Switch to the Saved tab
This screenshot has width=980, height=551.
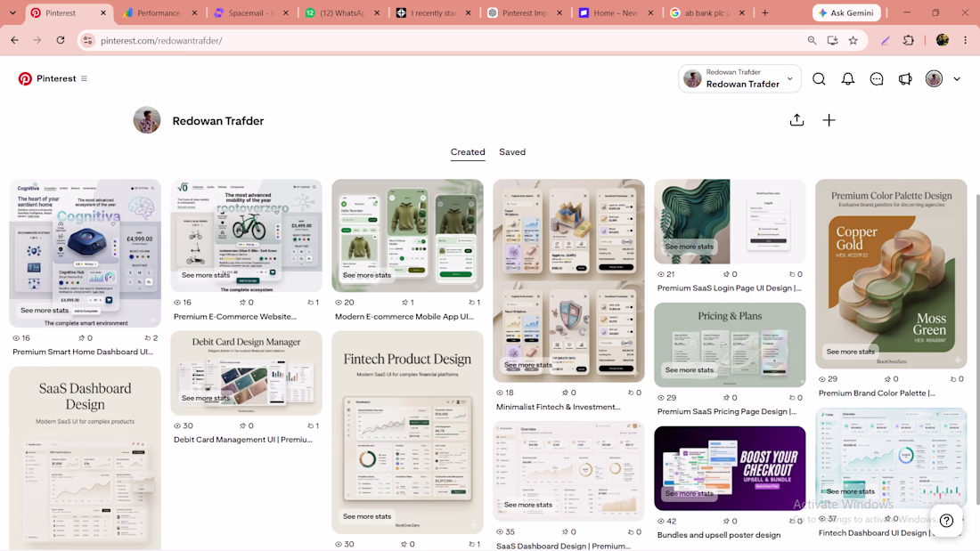pos(512,152)
